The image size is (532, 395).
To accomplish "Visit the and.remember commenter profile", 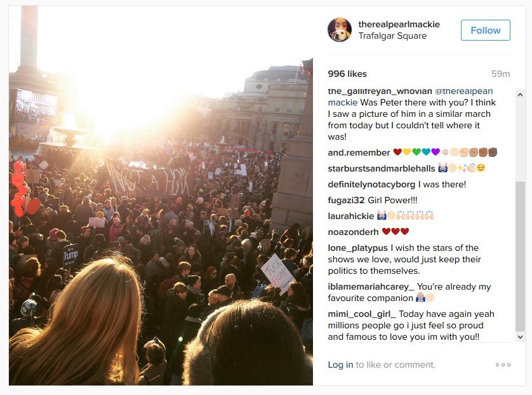I will pos(359,152).
